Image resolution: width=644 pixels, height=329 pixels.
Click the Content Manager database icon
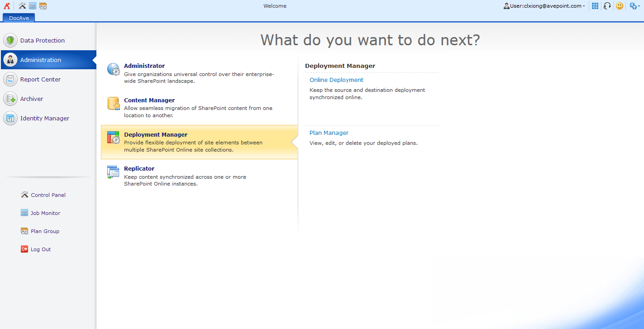[113, 104]
